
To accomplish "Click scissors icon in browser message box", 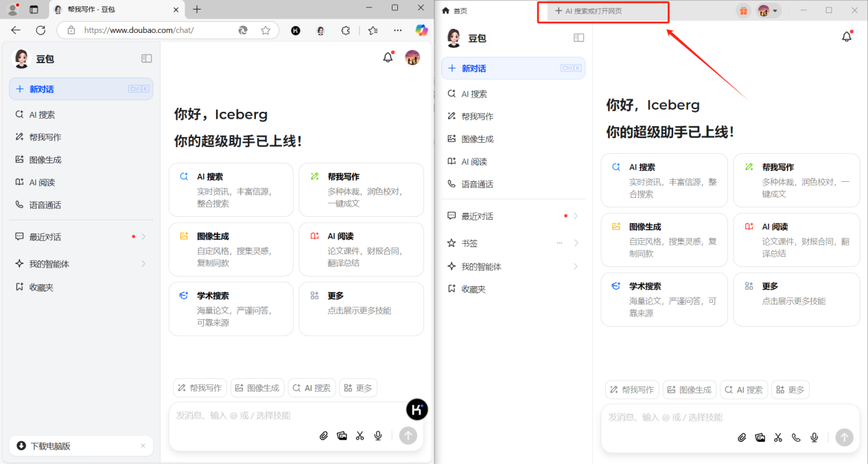I will point(360,436).
